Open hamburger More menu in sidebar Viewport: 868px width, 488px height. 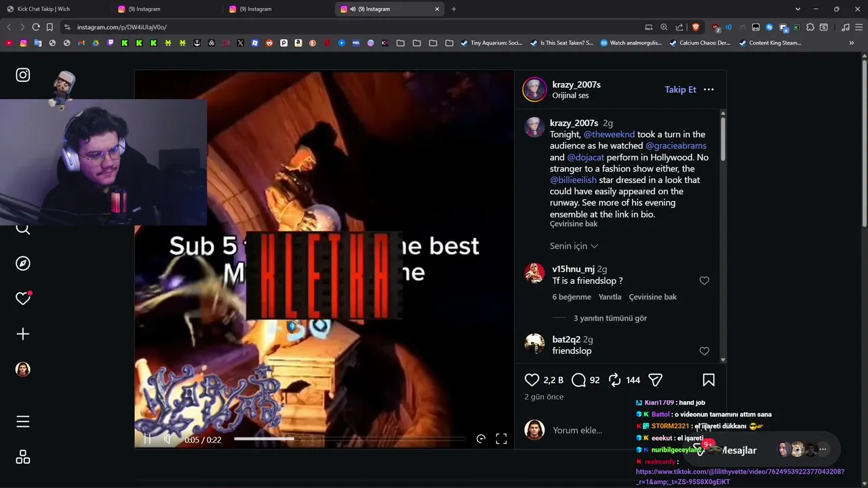(x=23, y=422)
